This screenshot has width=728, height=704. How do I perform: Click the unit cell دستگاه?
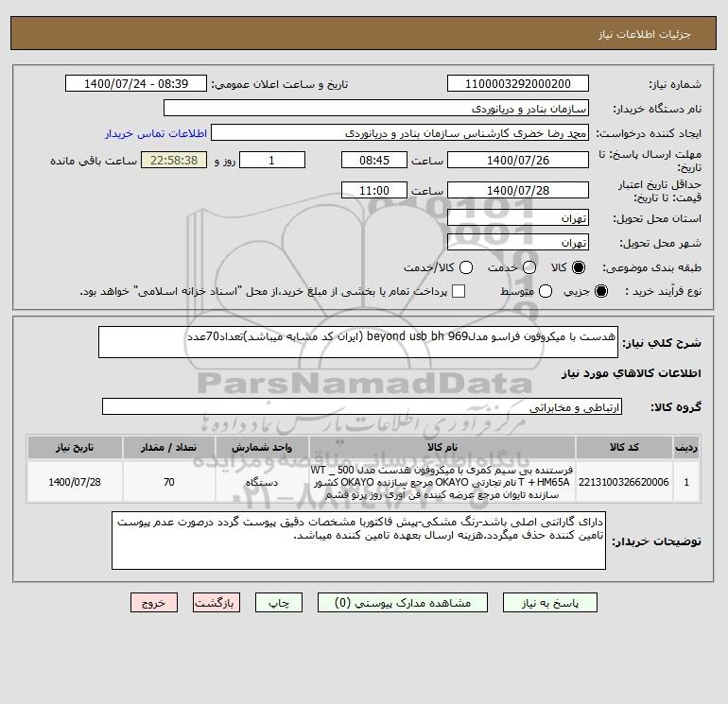coord(262,482)
